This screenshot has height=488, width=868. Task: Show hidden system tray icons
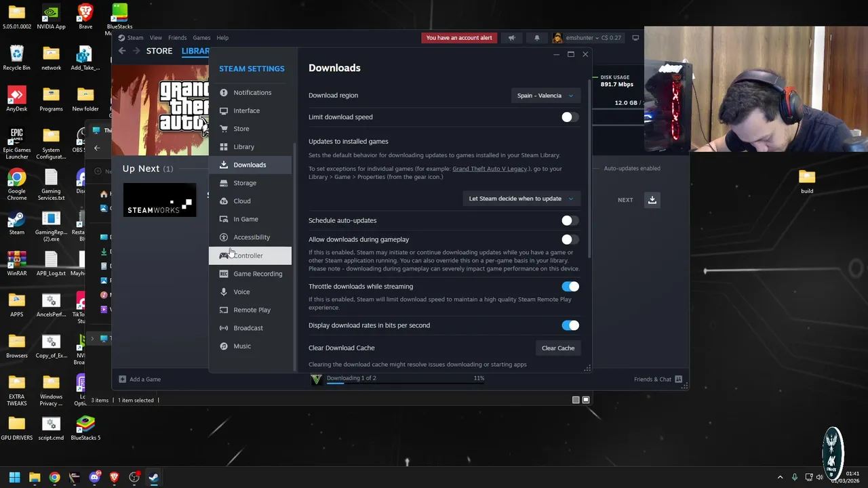(x=780, y=477)
